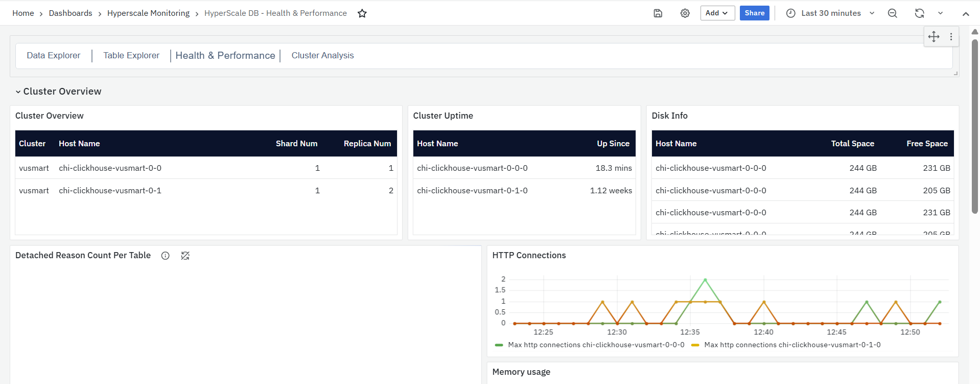The width and height of the screenshot is (980, 384).
Task: Zoom out the time range
Action: [892, 13]
